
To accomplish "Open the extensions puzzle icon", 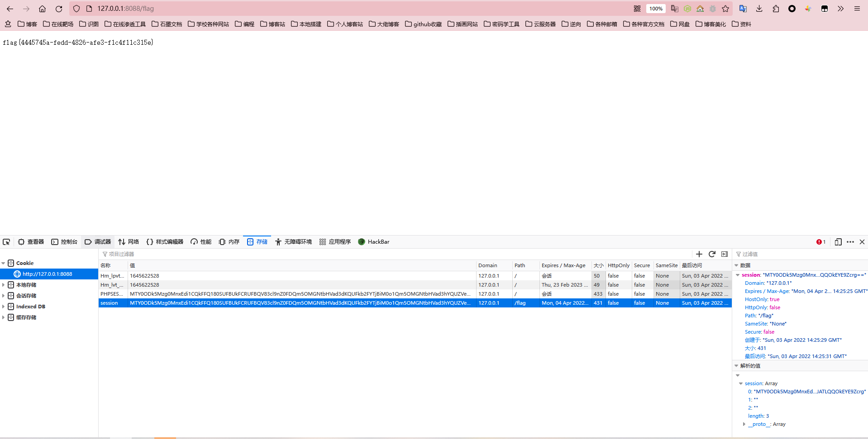I will pyautogui.click(x=776, y=9).
